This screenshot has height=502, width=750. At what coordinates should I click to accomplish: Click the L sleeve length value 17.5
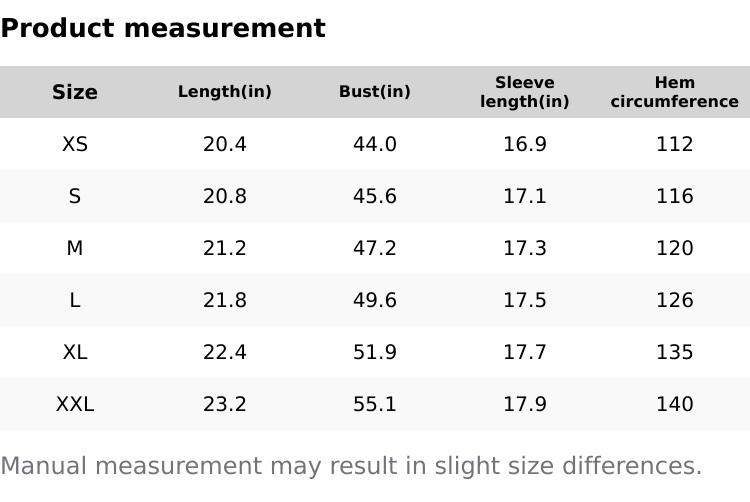click(525, 300)
